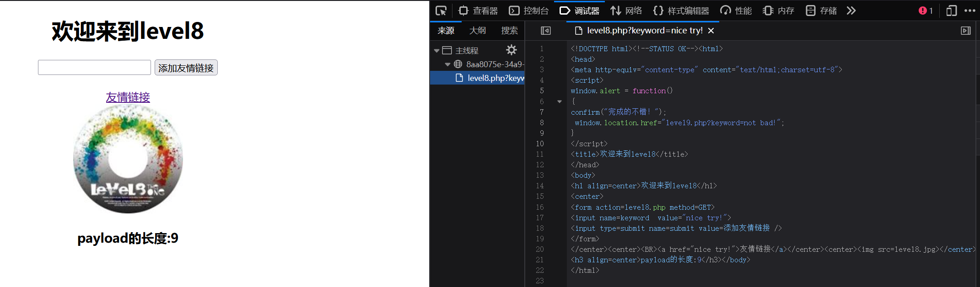Open the 友情链接 hyperlink
This screenshot has height=287, width=980.
tap(128, 97)
